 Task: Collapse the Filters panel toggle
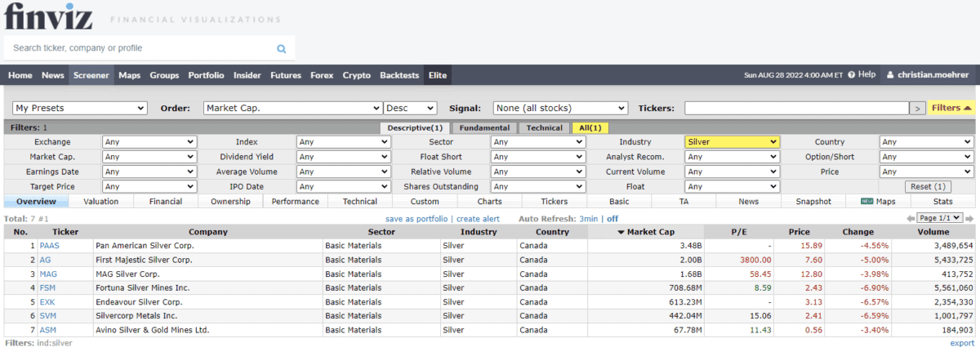[x=951, y=108]
